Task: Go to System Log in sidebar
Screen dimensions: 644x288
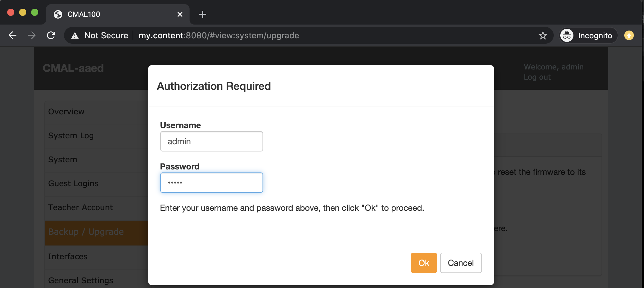Action: click(71, 136)
